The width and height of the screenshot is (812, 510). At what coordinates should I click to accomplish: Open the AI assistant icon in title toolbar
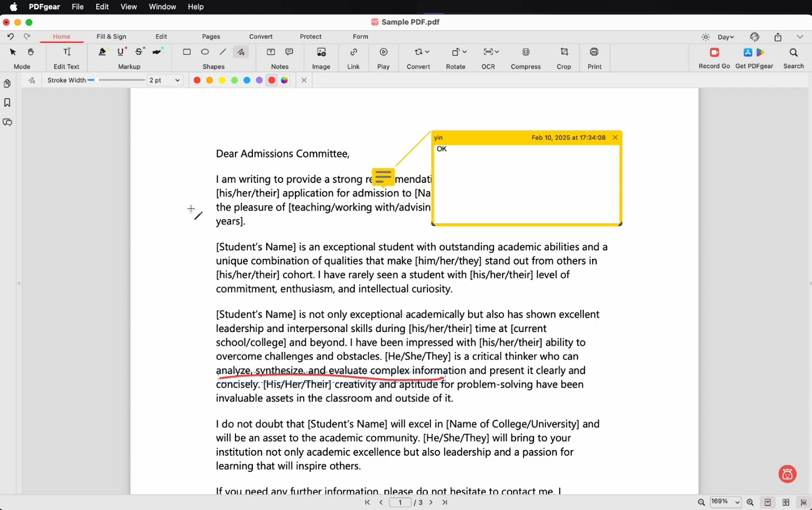click(755, 37)
